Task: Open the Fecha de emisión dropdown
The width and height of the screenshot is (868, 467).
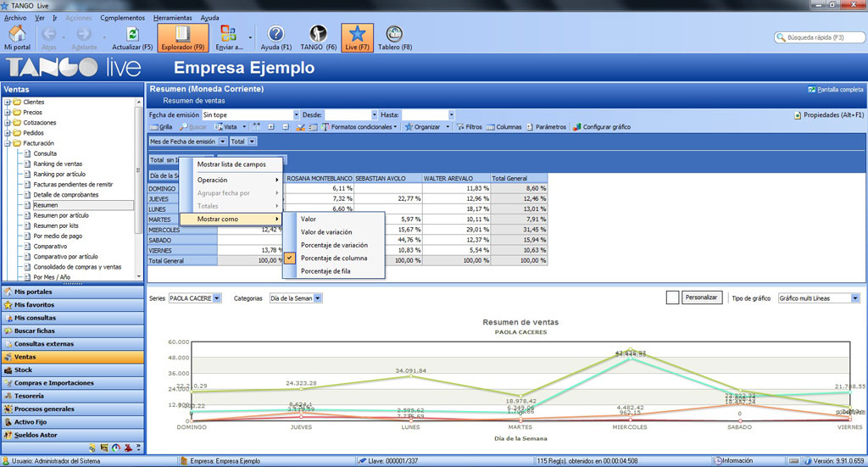Action: [296, 114]
